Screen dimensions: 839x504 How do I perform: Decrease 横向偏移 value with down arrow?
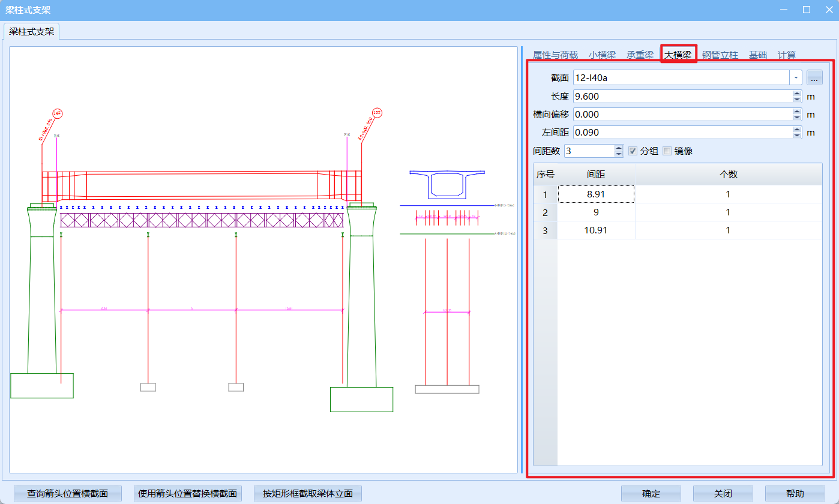[797, 117]
